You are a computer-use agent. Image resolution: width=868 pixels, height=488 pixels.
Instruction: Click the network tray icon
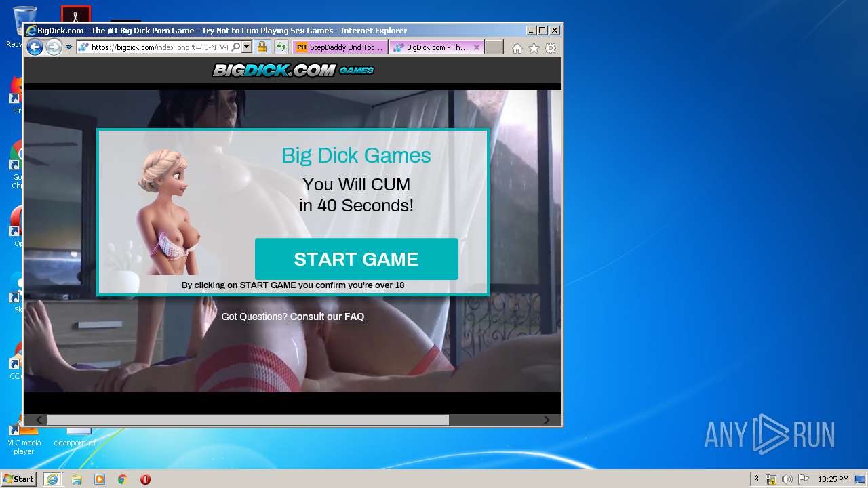pos(771,479)
